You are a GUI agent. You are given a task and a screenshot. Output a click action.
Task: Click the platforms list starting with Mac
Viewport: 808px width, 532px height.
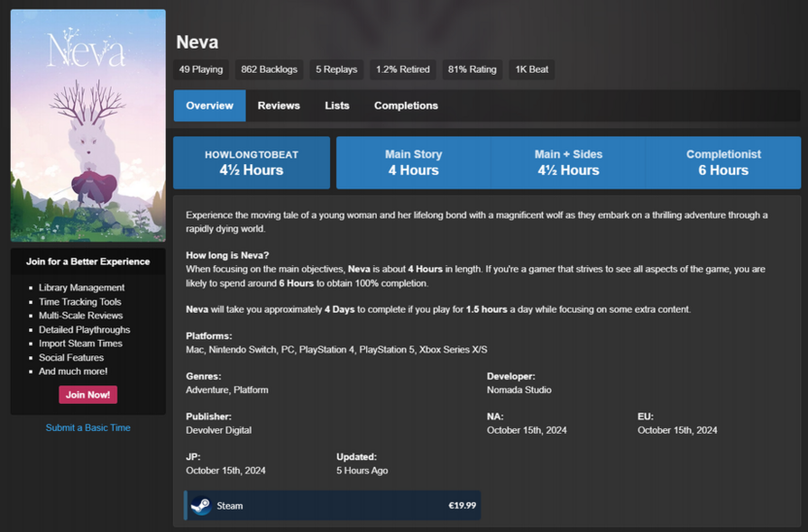tap(336, 349)
